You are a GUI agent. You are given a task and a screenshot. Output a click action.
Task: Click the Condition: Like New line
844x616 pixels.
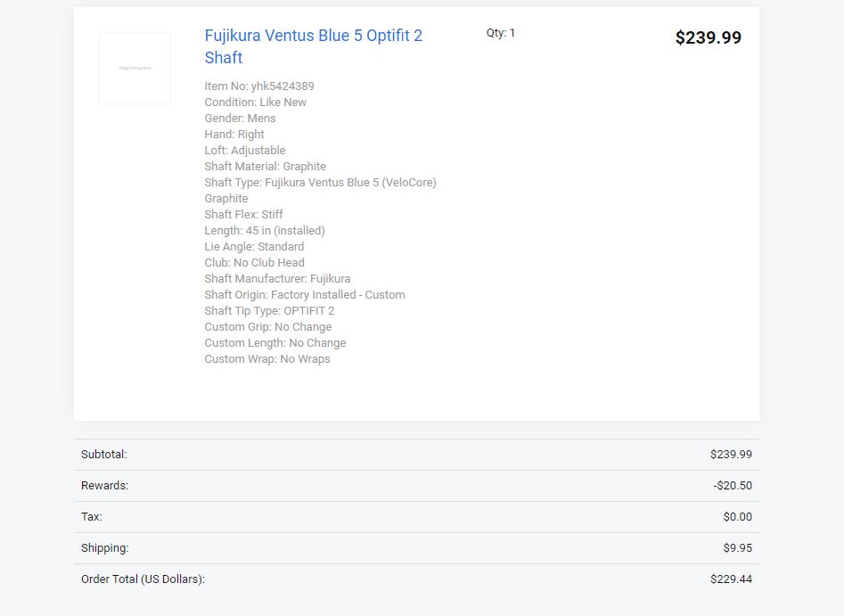coord(256,103)
